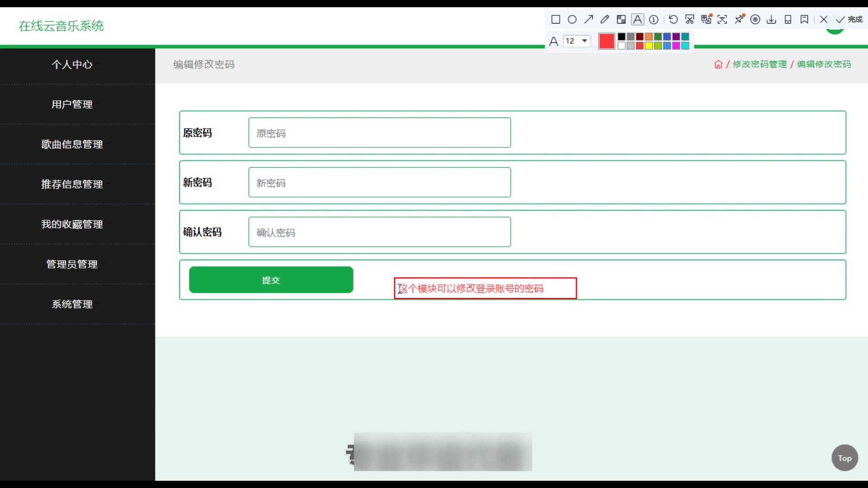Open the font size 12 dropdown
Viewport: 868px width, 488px height.
coord(577,41)
